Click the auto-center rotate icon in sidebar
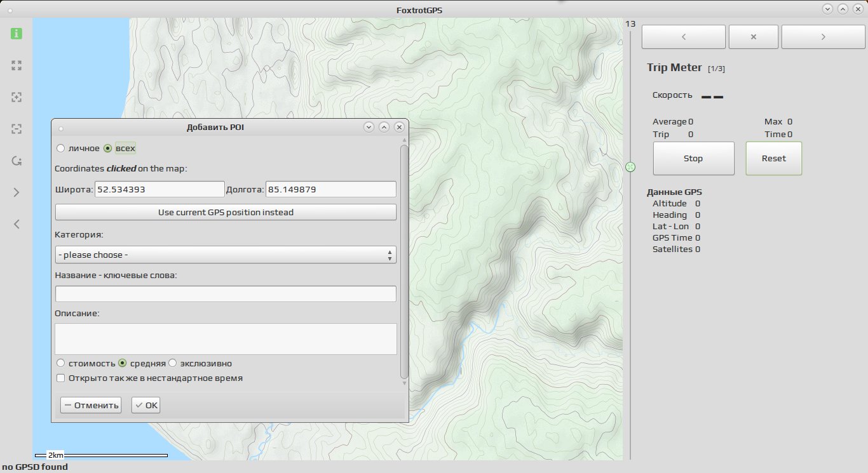 pyautogui.click(x=17, y=161)
